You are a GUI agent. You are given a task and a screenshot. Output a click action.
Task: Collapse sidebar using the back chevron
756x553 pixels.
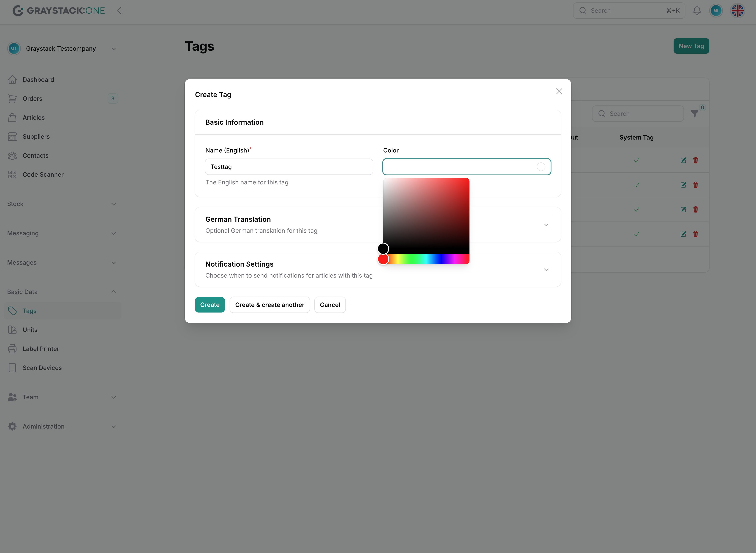pyautogui.click(x=120, y=11)
